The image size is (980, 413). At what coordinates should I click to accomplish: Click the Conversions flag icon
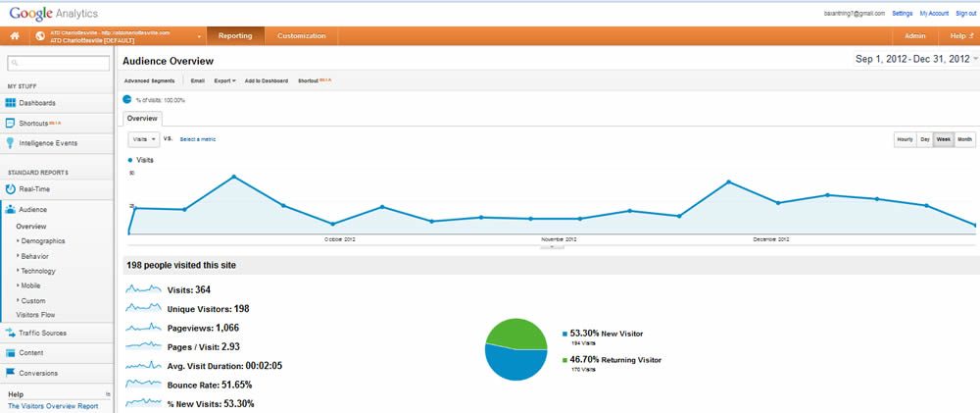point(11,373)
